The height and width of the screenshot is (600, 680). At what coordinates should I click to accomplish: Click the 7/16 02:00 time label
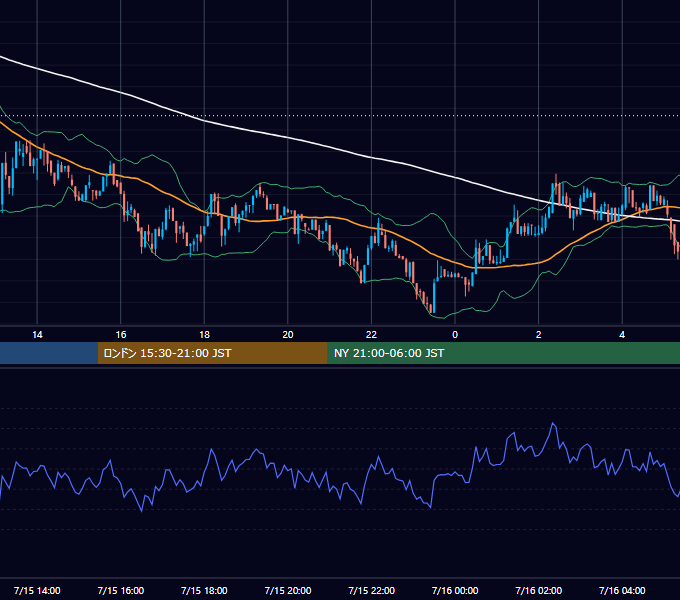[539, 590]
